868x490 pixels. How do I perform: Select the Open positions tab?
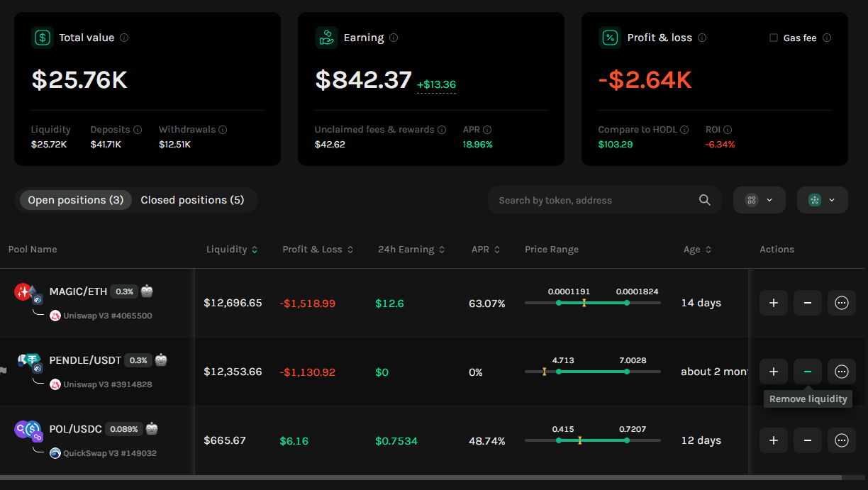click(76, 200)
